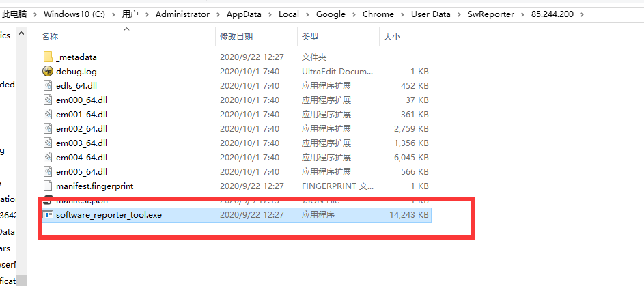Expand chevron after AppData in path
Screen dimensions: 644x286
[x=270, y=14]
